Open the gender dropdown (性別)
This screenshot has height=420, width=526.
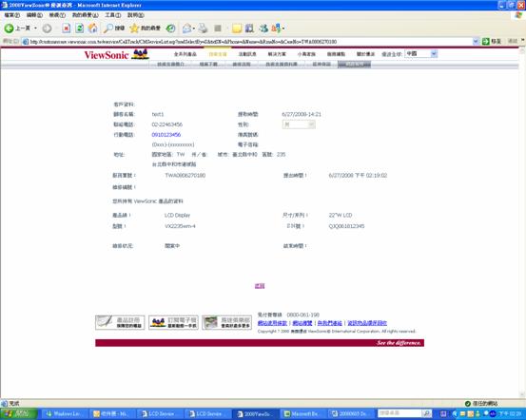[x=299, y=124]
